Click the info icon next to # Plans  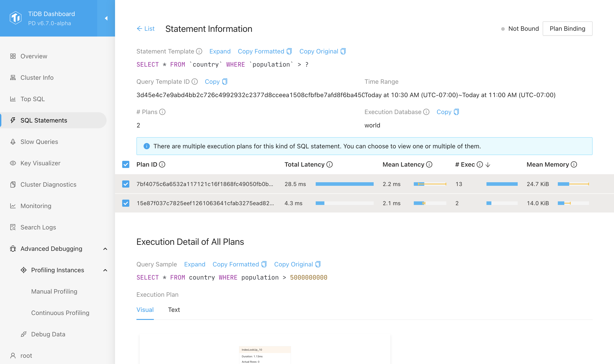click(162, 112)
